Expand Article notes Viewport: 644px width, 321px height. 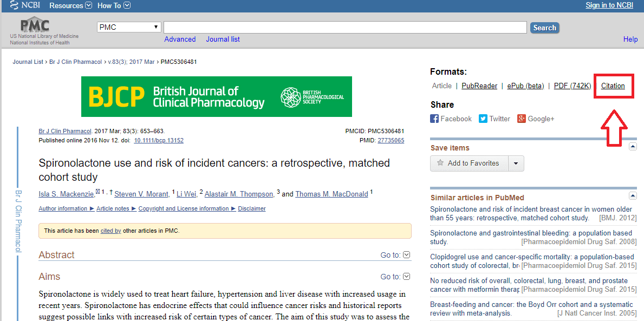click(x=116, y=208)
